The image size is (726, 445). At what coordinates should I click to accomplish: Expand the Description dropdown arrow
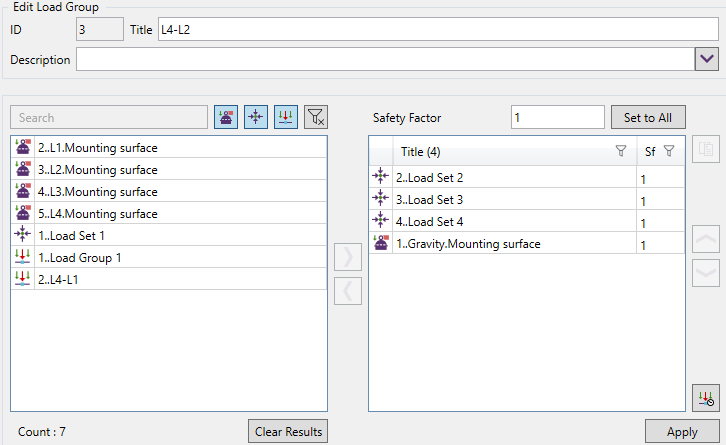pyautogui.click(x=705, y=60)
